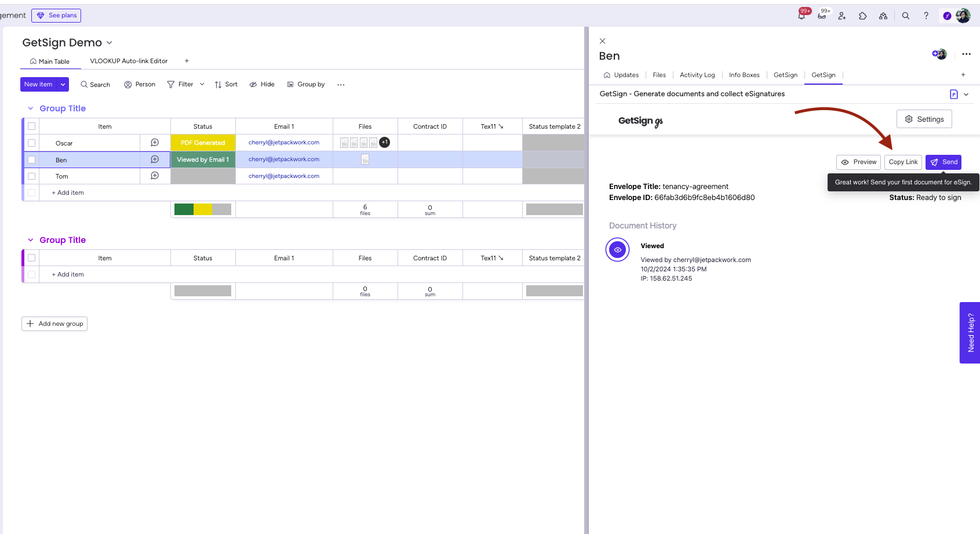Viewport: 980px width, 534px height.
Task: Open first file thumbnail in Oscar's row
Action: [x=344, y=143]
